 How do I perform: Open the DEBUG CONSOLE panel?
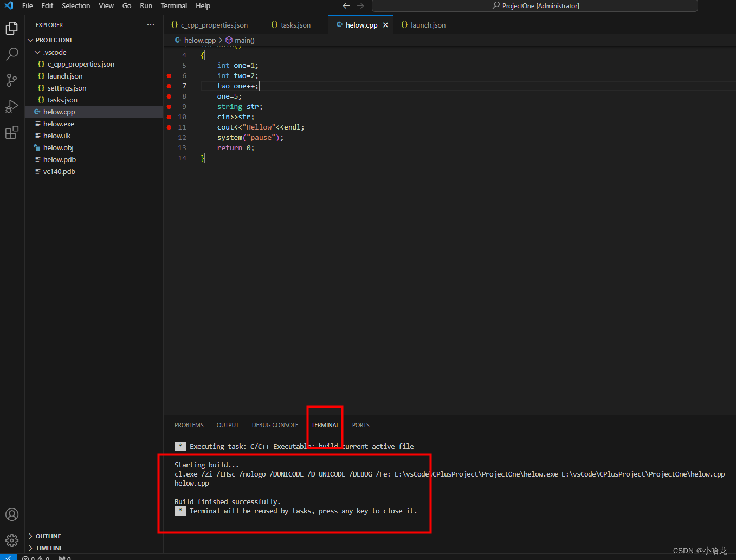(275, 425)
